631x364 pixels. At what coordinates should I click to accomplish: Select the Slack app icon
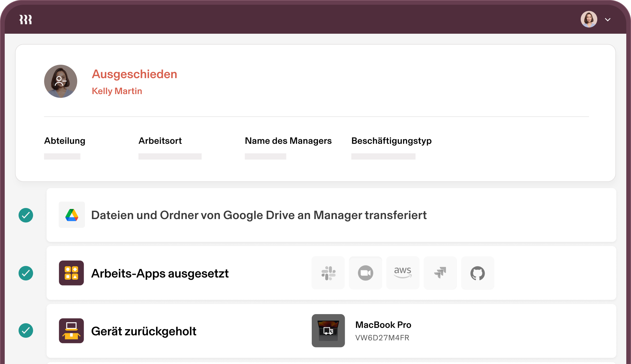click(x=328, y=273)
